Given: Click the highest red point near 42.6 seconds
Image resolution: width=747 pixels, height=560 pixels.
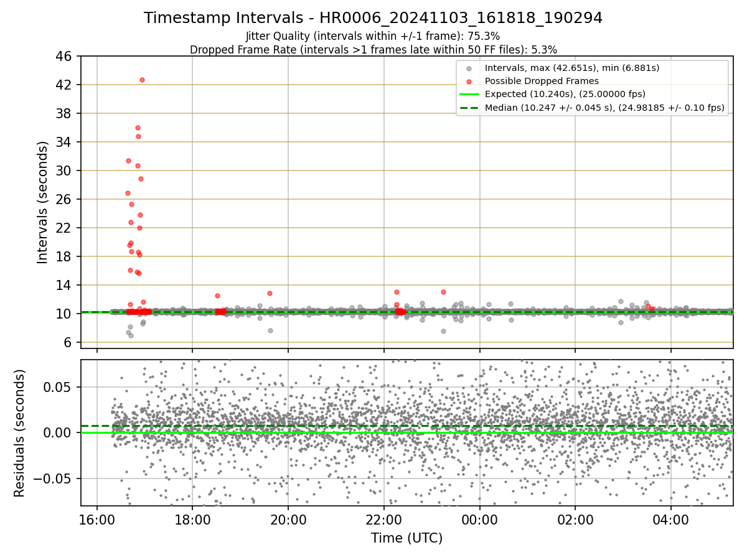Looking at the screenshot, I should [142, 80].
